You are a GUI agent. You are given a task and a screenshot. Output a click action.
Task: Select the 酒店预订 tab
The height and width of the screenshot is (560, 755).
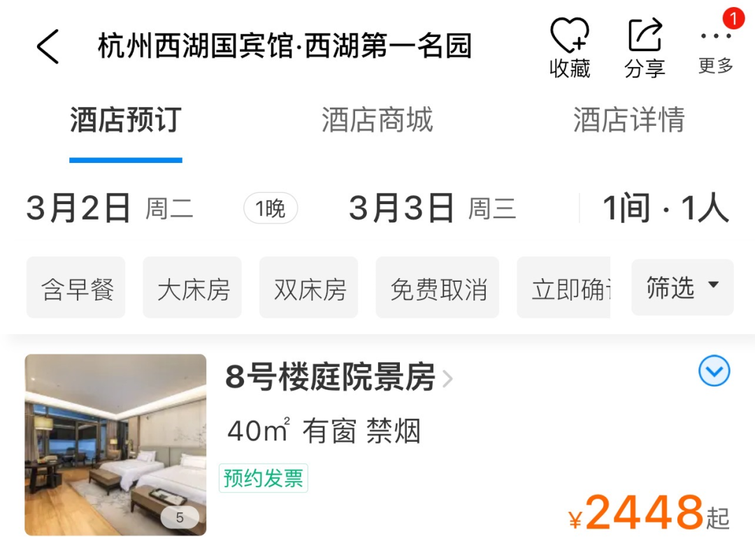point(126,120)
